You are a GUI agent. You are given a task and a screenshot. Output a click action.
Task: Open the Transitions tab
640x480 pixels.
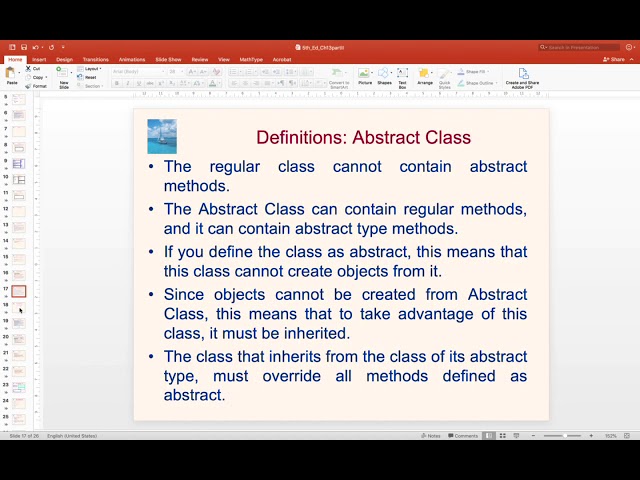[96, 60]
